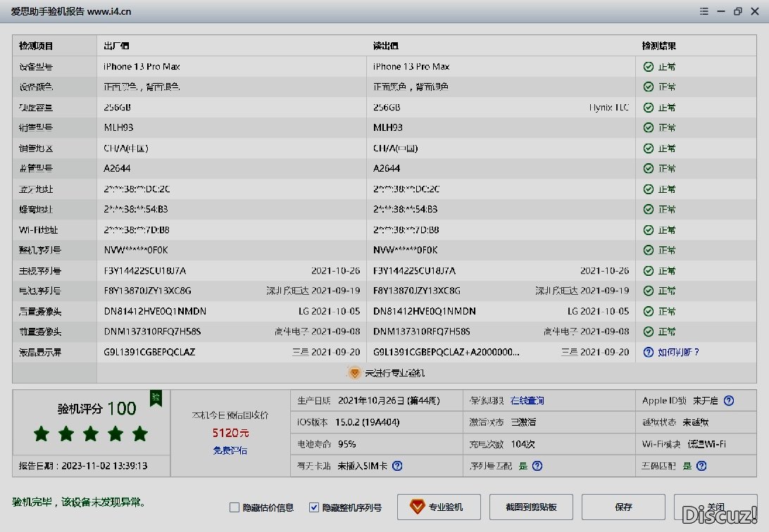Click the help icon beside 如何判断

coord(649,353)
